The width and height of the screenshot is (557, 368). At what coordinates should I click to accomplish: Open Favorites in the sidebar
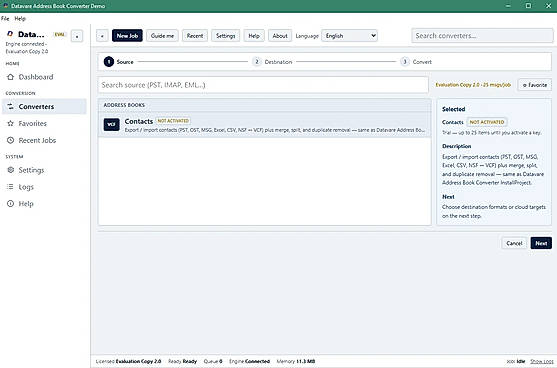click(44, 124)
